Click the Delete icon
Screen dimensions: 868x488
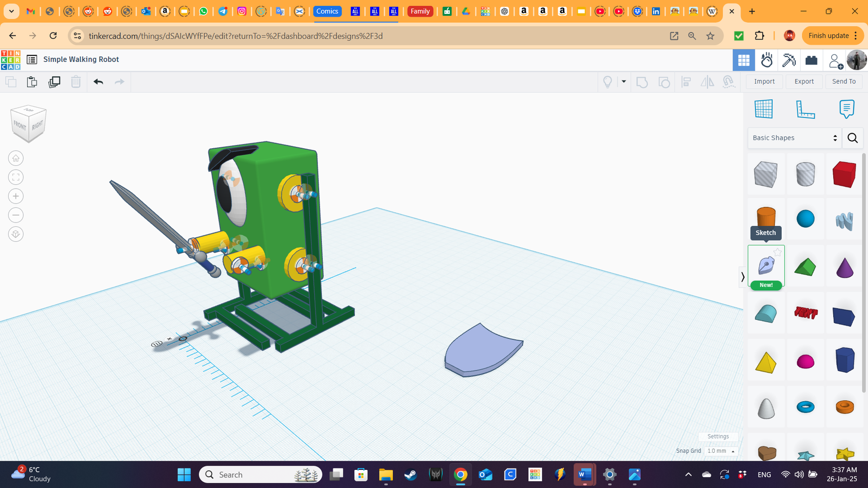(x=76, y=81)
